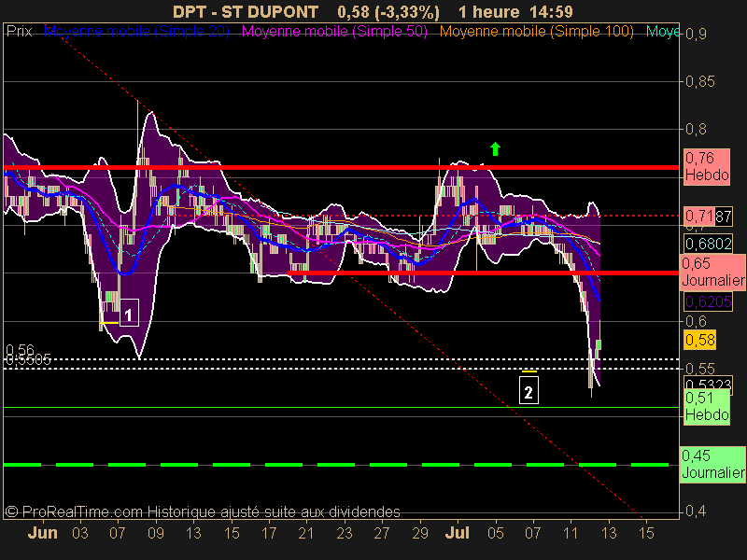
Task: Click the "29" date axis label
Action: pos(419,533)
